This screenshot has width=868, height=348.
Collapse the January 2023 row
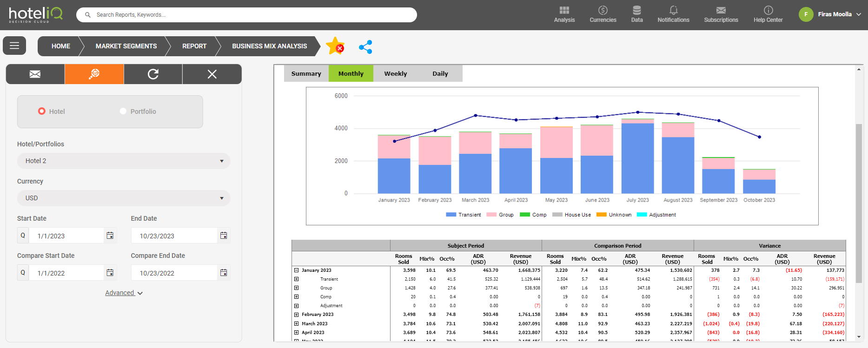point(296,270)
